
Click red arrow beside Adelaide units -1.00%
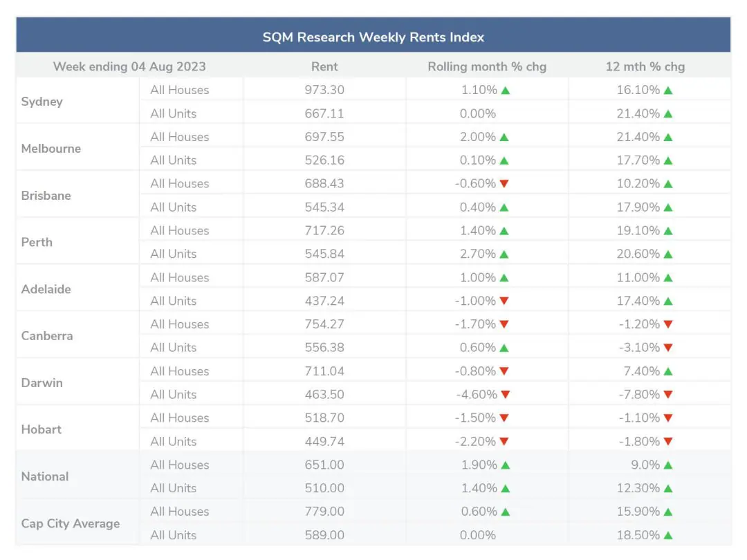[504, 301]
